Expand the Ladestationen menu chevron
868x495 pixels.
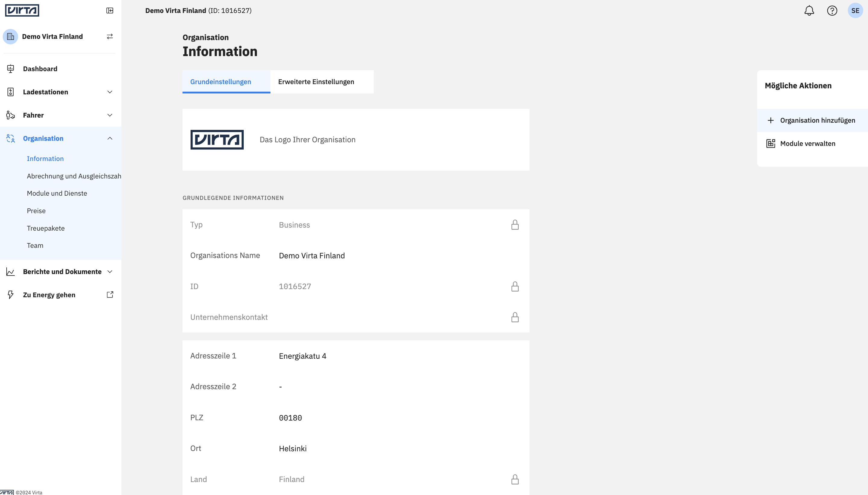pos(110,92)
